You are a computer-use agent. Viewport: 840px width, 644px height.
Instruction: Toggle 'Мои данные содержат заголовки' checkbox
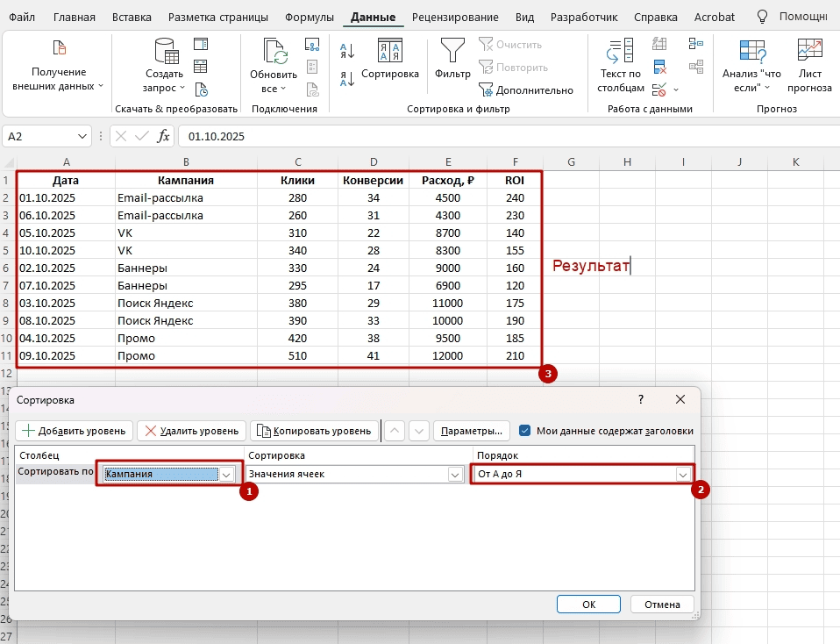point(525,431)
